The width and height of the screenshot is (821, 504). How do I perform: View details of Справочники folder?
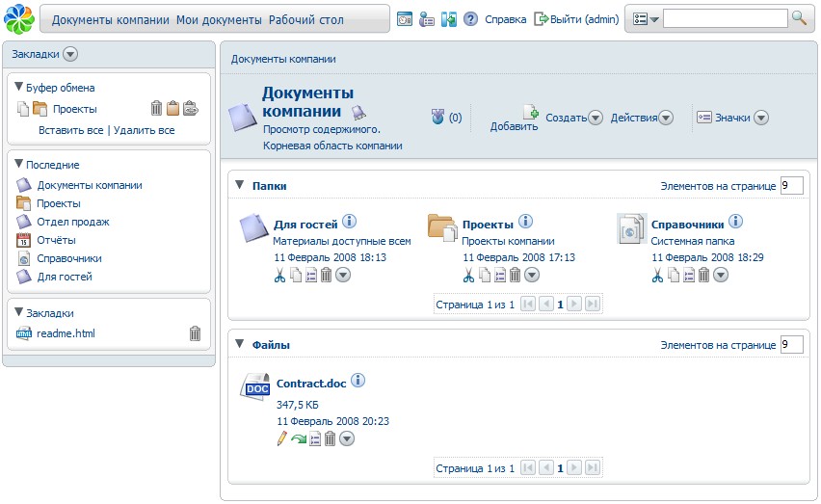(689, 275)
